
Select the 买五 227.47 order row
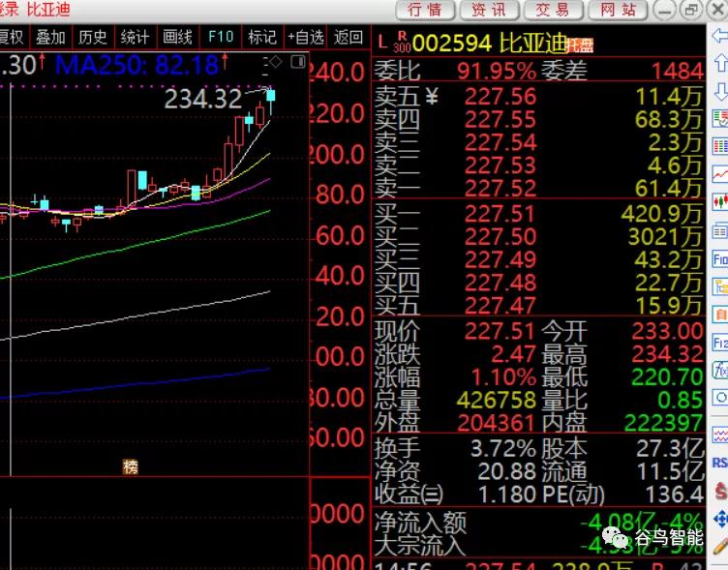coord(538,305)
